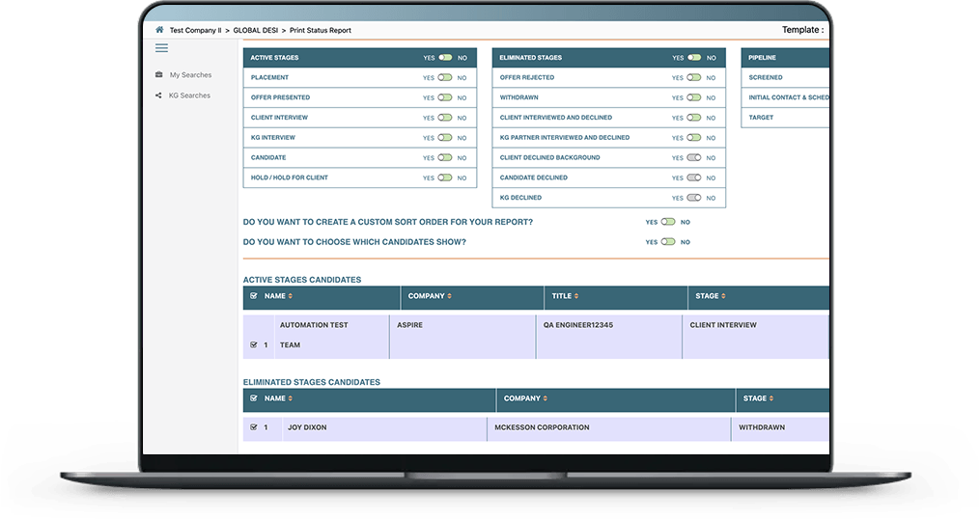Sort eliminated candidates by Company arrow icon
This screenshot has height=519, width=980.
pos(545,398)
